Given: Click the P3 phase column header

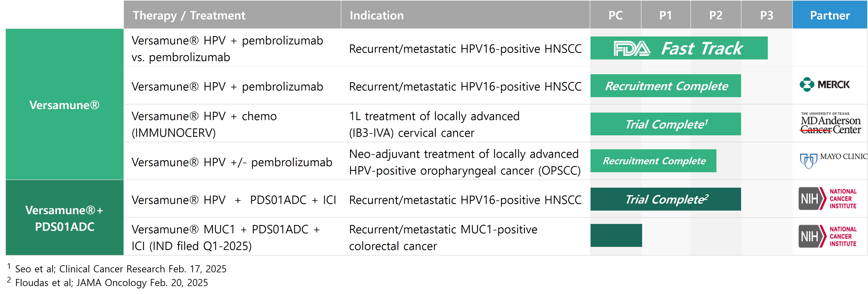Looking at the screenshot, I should [x=766, y=15].
